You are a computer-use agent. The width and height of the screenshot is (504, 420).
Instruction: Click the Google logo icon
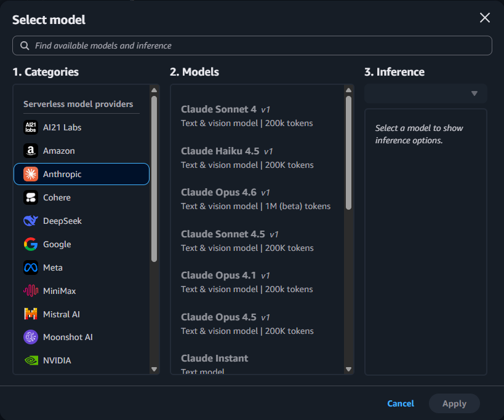click(x=31, y=244)
